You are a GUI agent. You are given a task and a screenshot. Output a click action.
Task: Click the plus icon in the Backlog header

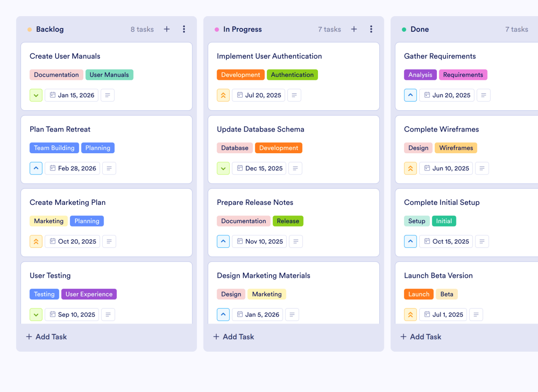tap(167, 29)
